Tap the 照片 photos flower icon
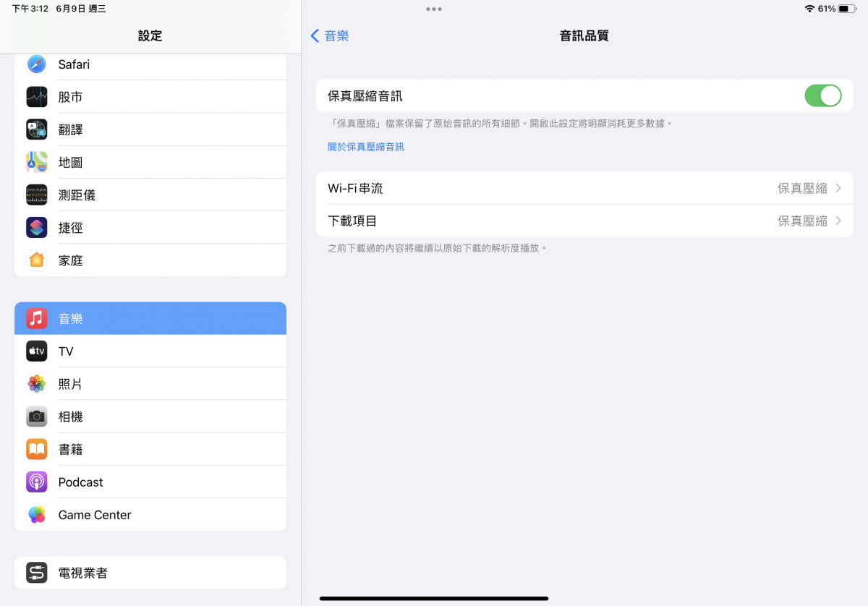The height and width of the screenshot is (606, 868). (x=37, y=384)
